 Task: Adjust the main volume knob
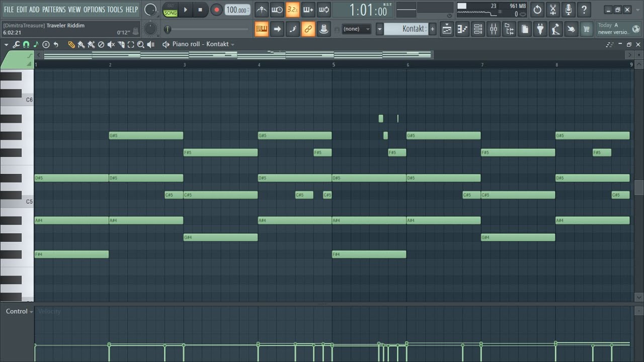coord(150,10)
